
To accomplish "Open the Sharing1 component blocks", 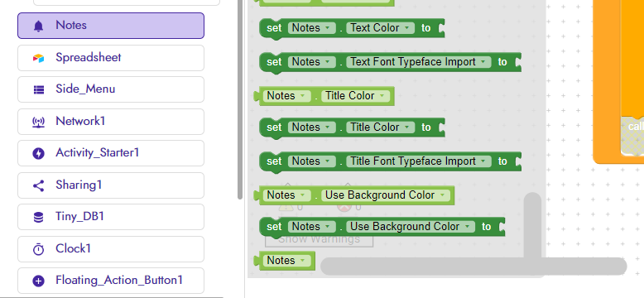I will [x=111, y=185].
